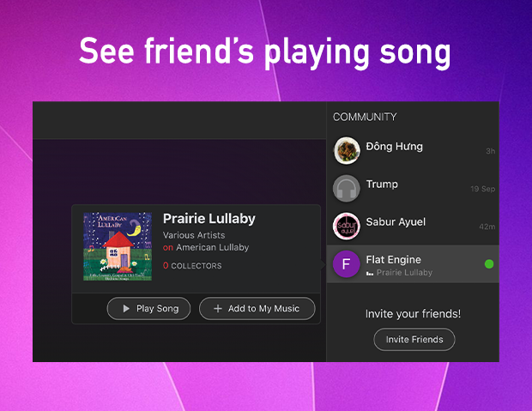
Task: Click the 0 Collectors count
Action: (192, 266)
